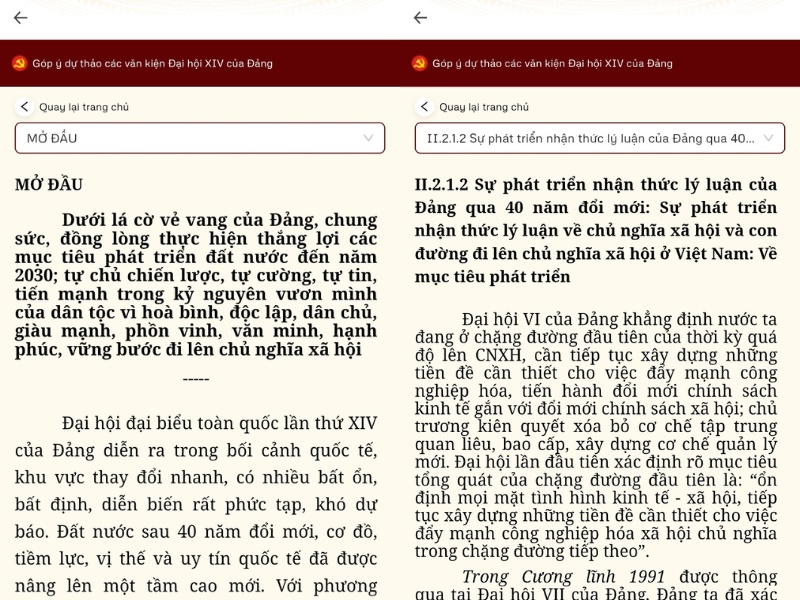
Task: Click the Party emblem icon in left header
Action: click(20, 63)
